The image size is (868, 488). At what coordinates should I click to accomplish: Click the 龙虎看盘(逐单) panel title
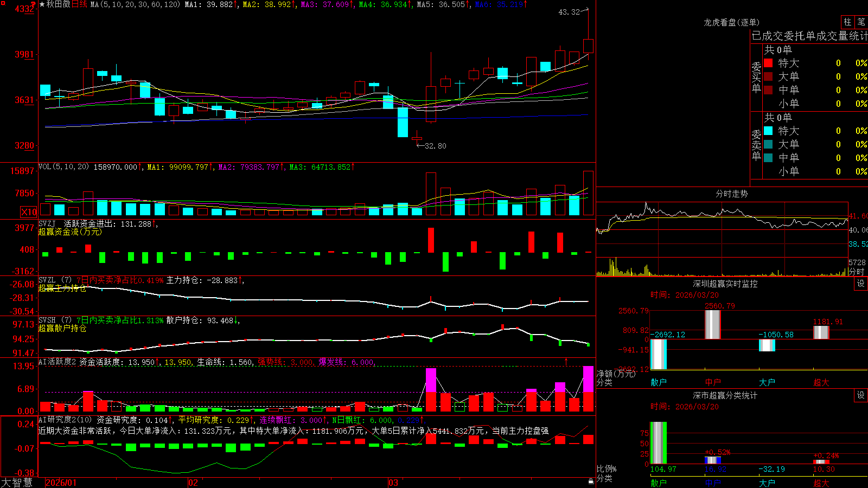coord(731,22)
